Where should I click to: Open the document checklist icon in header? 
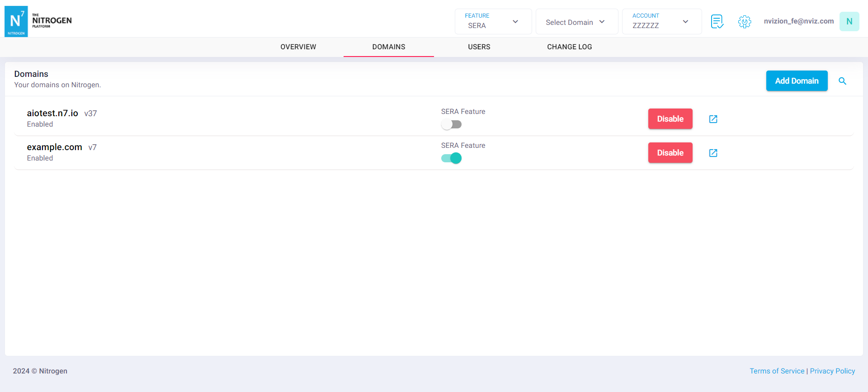click(717, 21)
